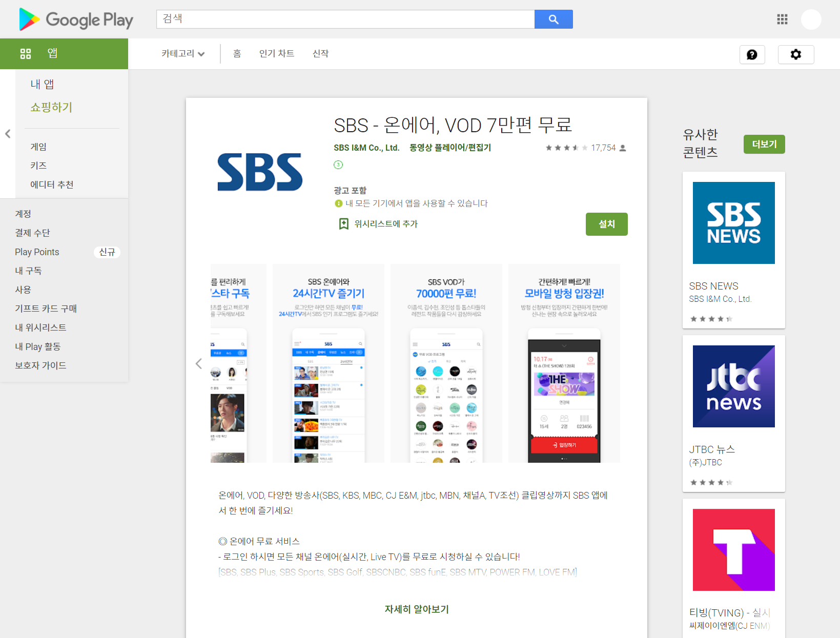Go to the 홈 tab
This screenshot has height=638, width=840.
tap(237, 54)
